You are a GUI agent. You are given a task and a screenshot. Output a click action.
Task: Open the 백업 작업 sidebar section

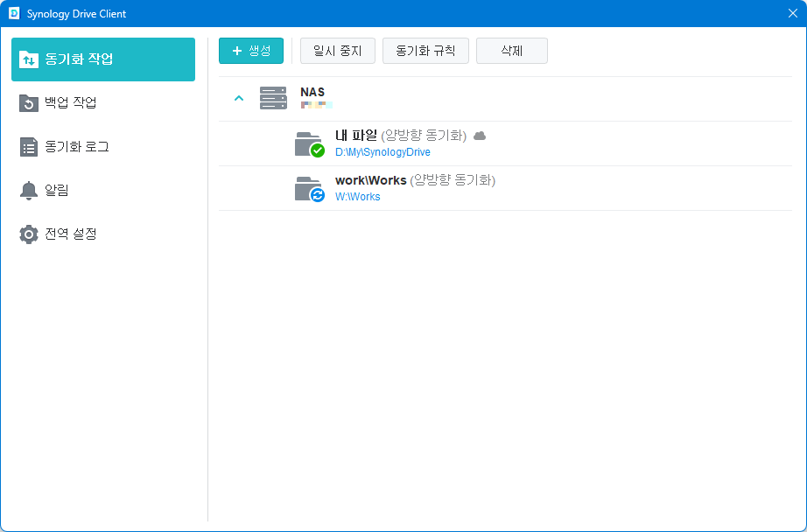pos(103,103)
